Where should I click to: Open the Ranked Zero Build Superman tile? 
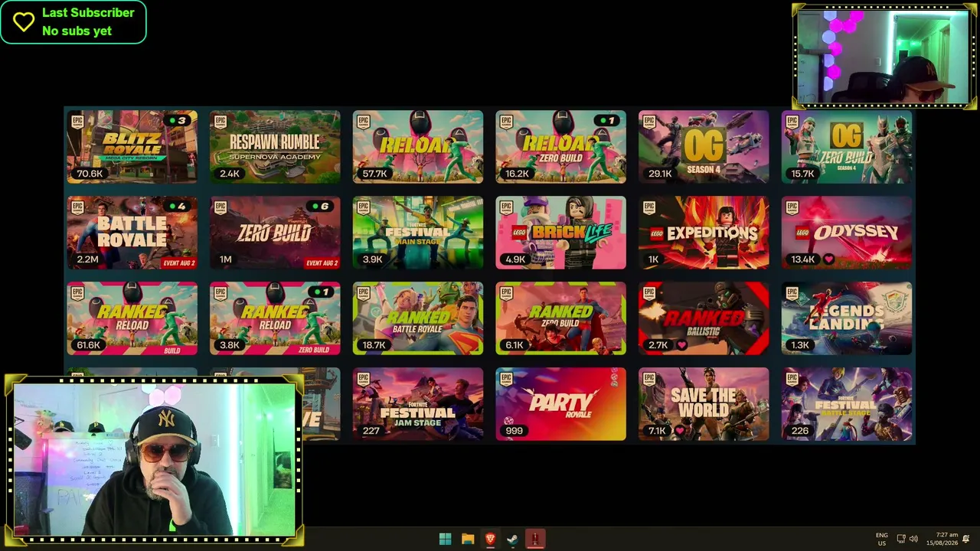click(560, 318)
